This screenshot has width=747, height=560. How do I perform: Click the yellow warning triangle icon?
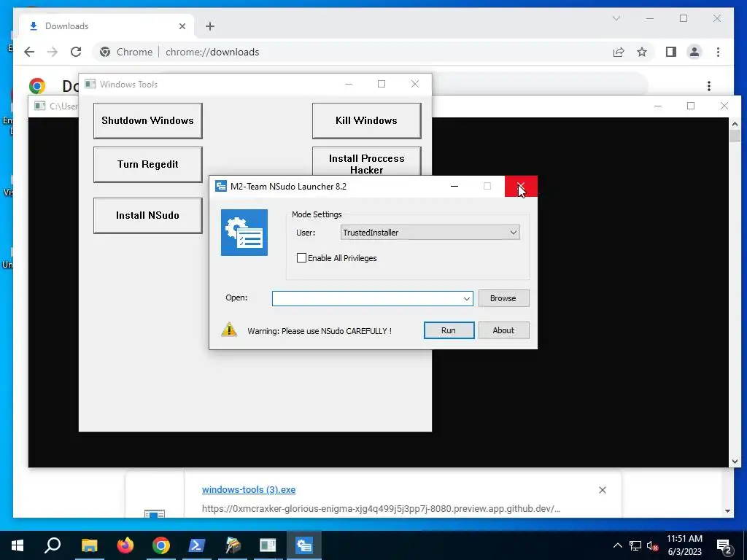[229, 330]
